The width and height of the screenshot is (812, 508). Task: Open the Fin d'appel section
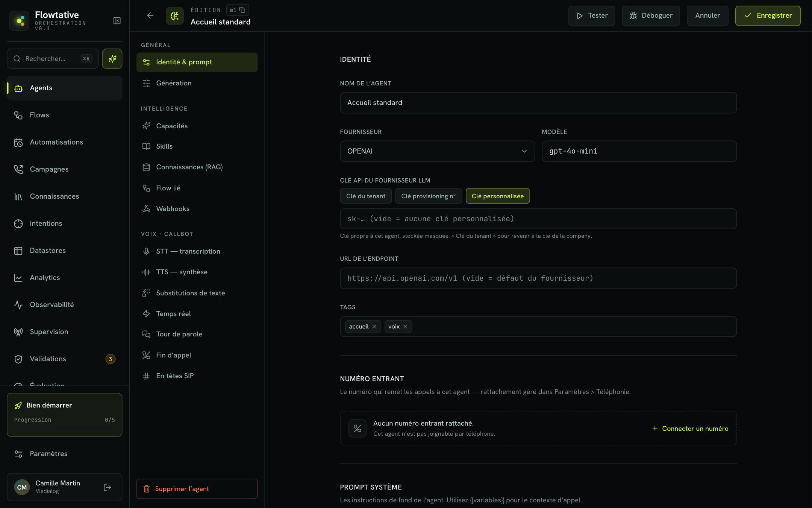(197, 355)
